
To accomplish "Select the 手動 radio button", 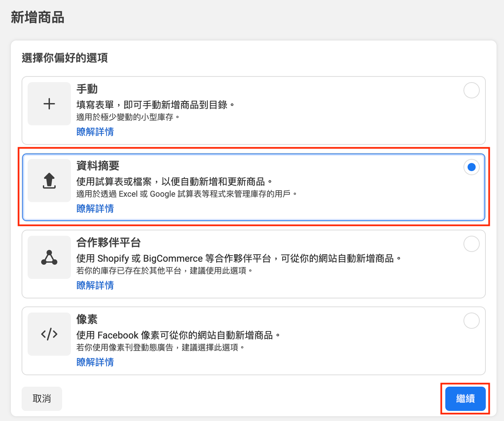I will (471, 90).
